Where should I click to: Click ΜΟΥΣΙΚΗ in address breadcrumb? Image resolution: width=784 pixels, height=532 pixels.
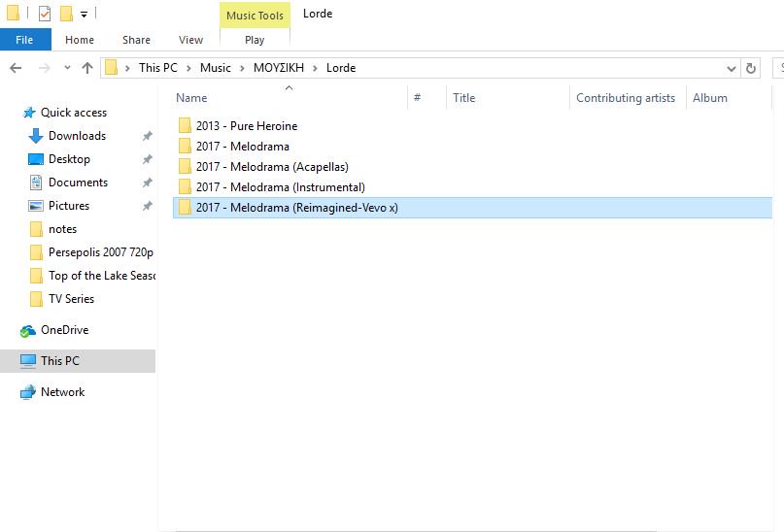pos(279,68)
